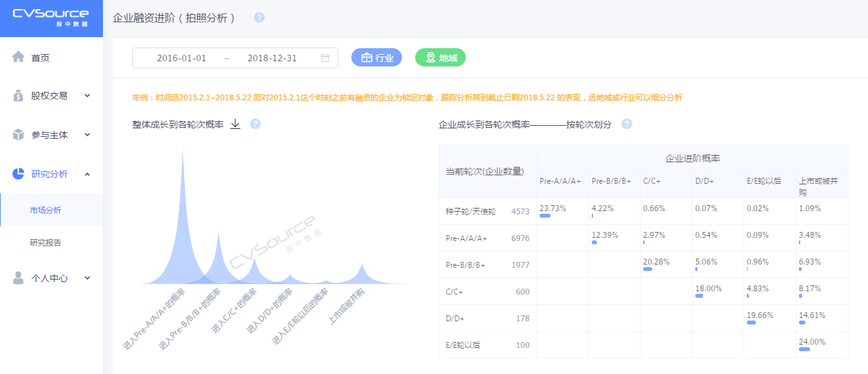The width and height of the screenshot is (868, 374).
Task: Expand the 个人中心 menu chevron
Action: coord(87,278)
